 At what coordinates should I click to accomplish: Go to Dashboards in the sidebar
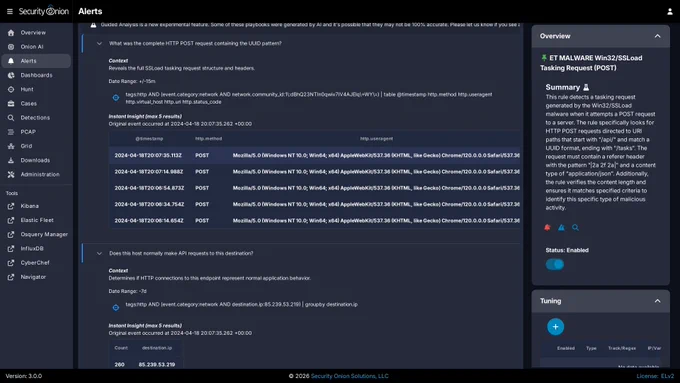coord(36,75)
